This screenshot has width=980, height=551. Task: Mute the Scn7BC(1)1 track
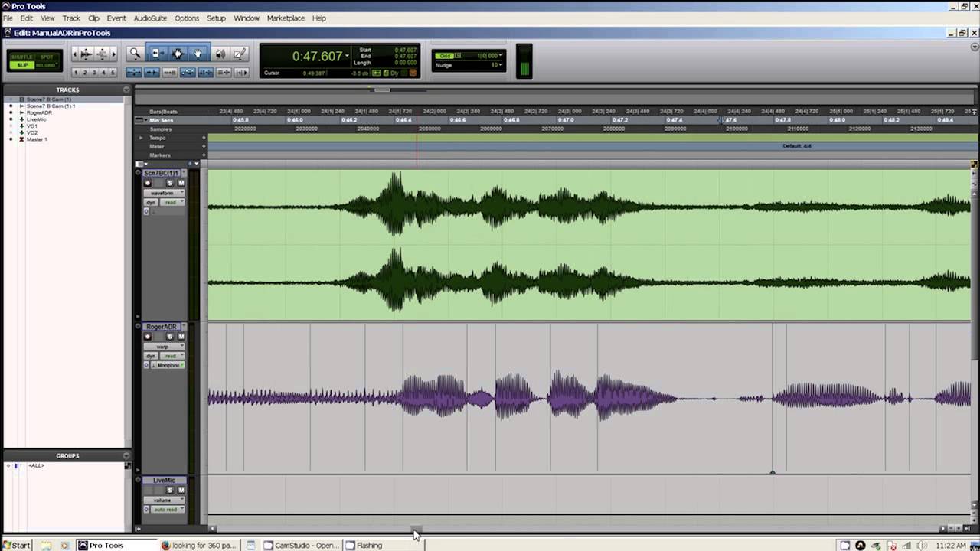pyautogui.click(x=181, y=183)
